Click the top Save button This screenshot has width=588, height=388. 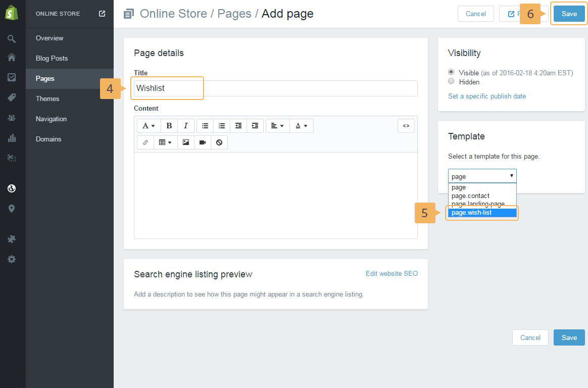coord(569,14)
